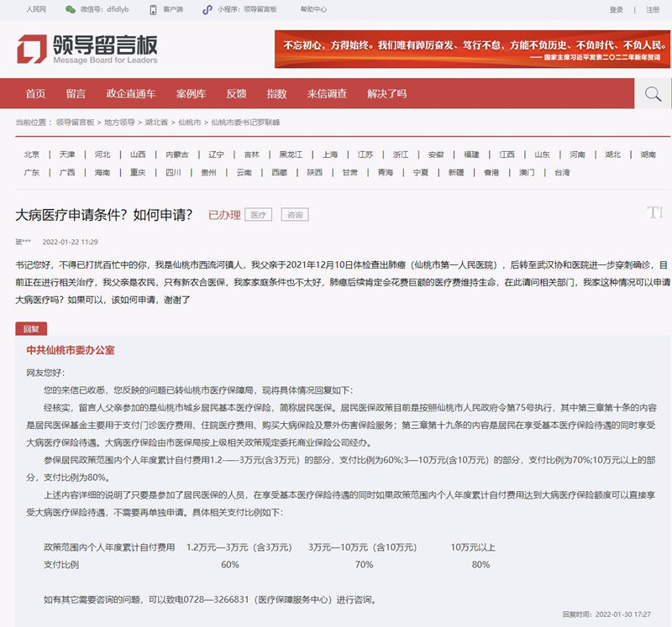Screen dimensions: 672x627
Task: Click the 领导留言板 logo
Action: pos(84,50)
